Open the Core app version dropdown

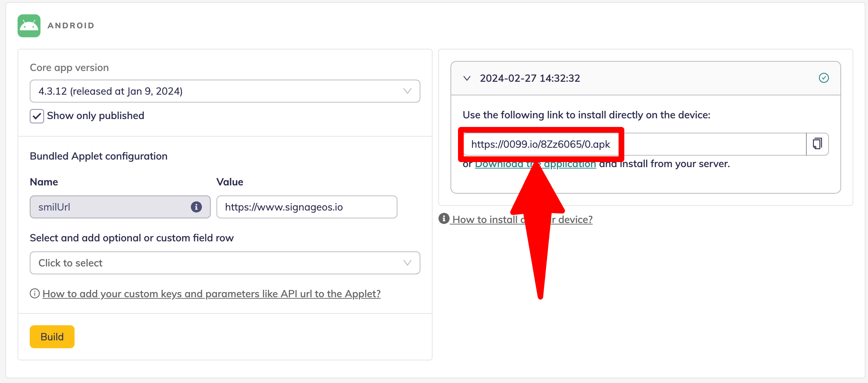click(225, 91)
